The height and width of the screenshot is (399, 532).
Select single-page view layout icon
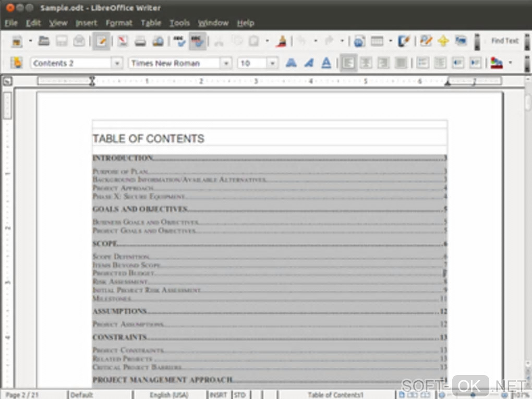(402, 395)
